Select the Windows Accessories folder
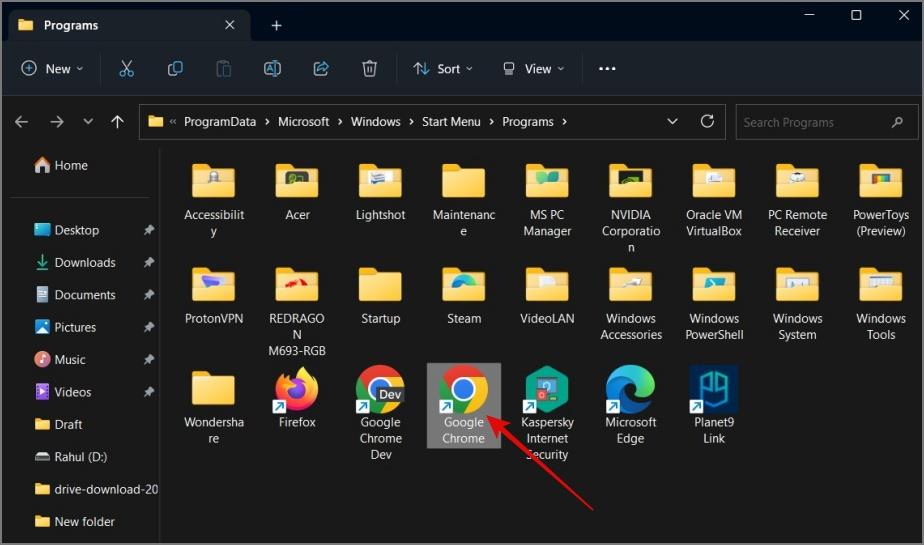 pyautogui.click(x=631, y=304)
